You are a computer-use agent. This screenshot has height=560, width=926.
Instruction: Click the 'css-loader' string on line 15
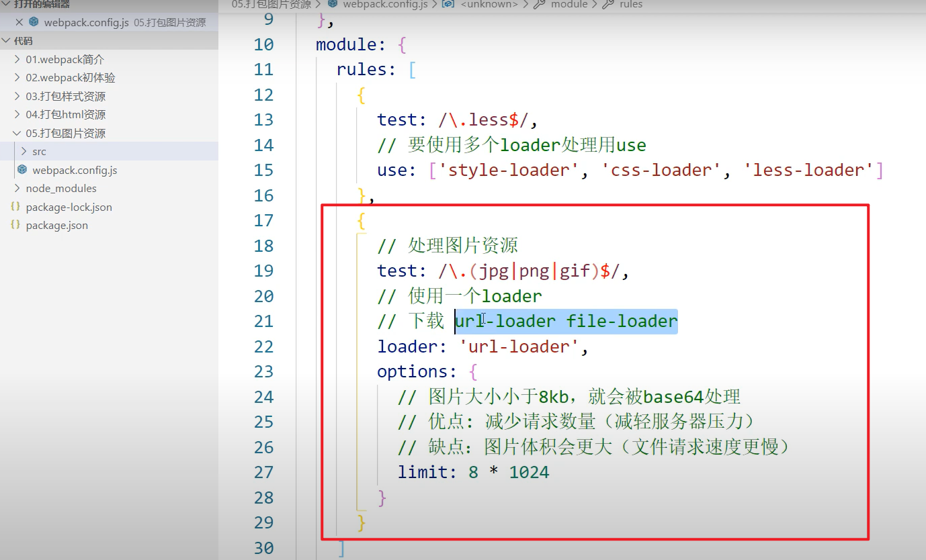pos(662,171)
